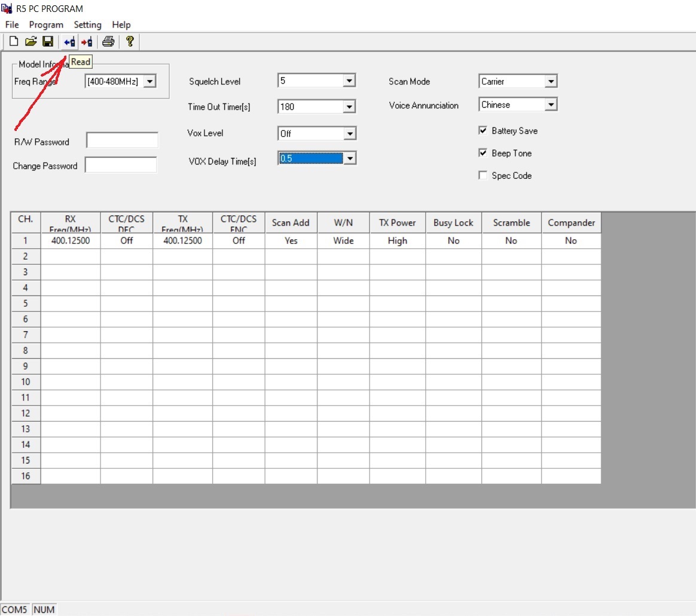Click the NUM status bar indicator
The height and width of the screenshot is (616, 696).
click(x=44, y=609)
